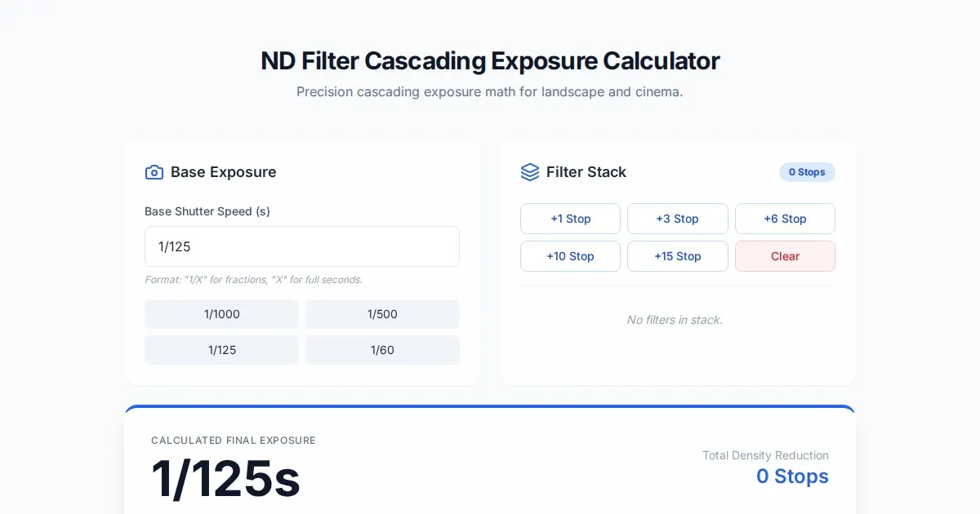980x514 pixels.
Task: Click the 0 Stops badge
Action: [x=806, y=172]
